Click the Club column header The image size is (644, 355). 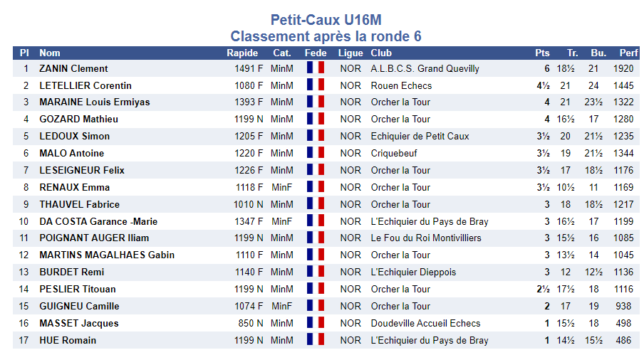click(382, 53)
